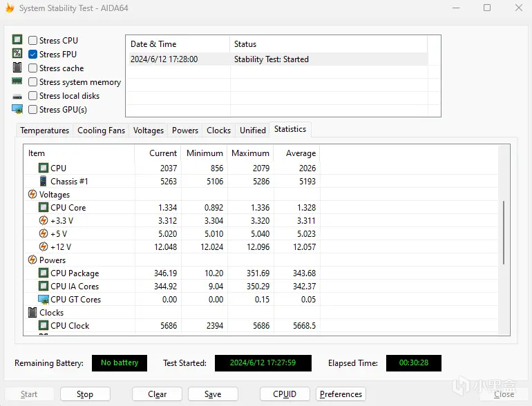
Task: Open the Preferences dialog
Action: pos(341,394)
